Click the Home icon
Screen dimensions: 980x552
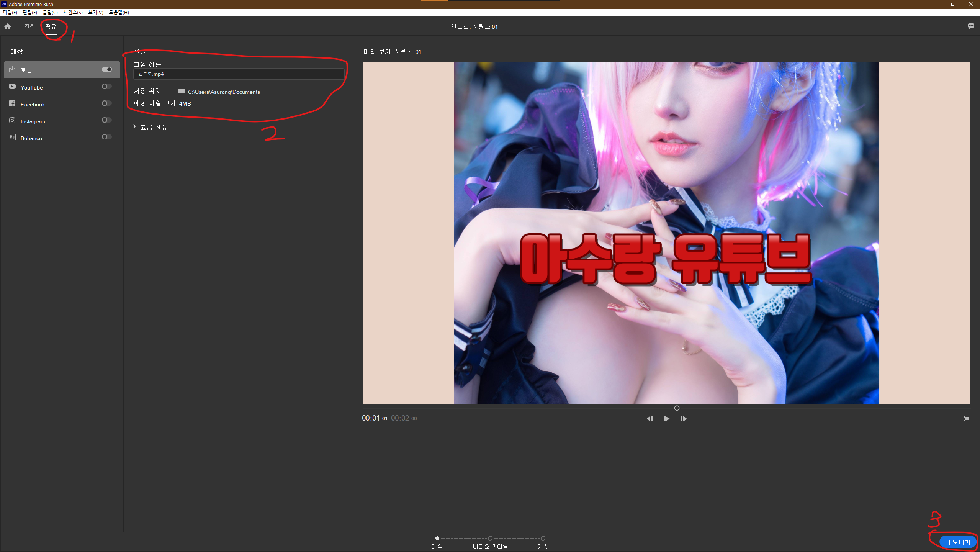tap(8, 26)
